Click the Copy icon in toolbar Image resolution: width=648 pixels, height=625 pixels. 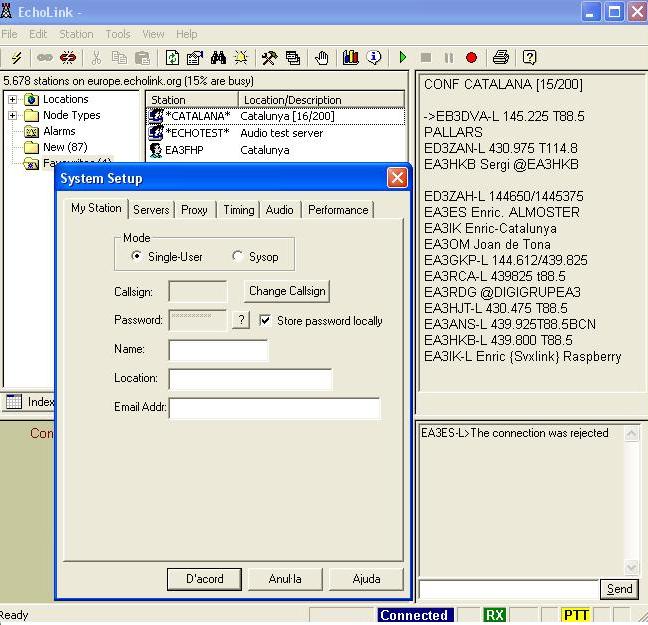pyautogui.click(x=119, y=57)
